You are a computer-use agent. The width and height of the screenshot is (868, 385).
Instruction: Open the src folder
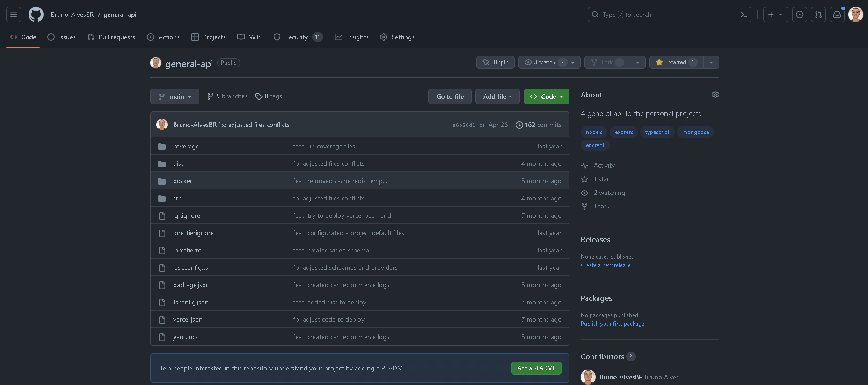[177, 199]
